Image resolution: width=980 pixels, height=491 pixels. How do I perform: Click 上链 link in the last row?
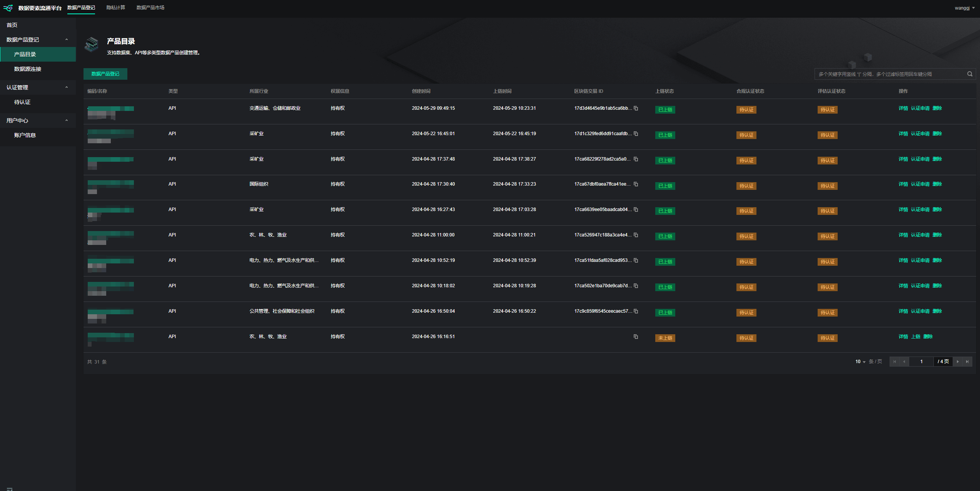coord(915,337)
